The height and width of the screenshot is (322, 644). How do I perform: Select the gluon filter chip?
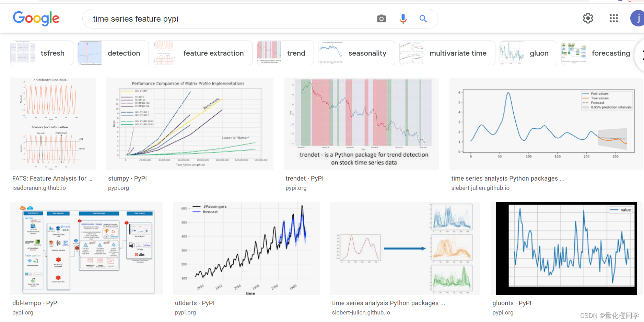pos(528,53)
